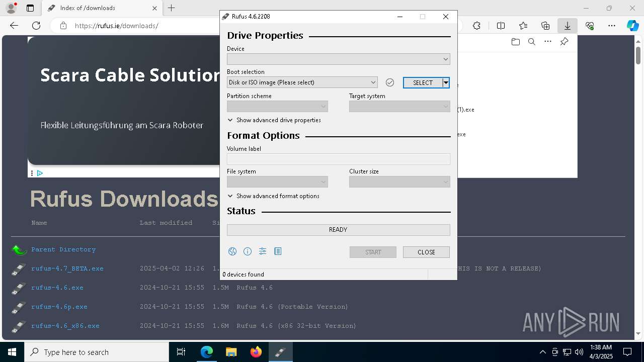Open ad choices icon under the banner

pos(40,173)
